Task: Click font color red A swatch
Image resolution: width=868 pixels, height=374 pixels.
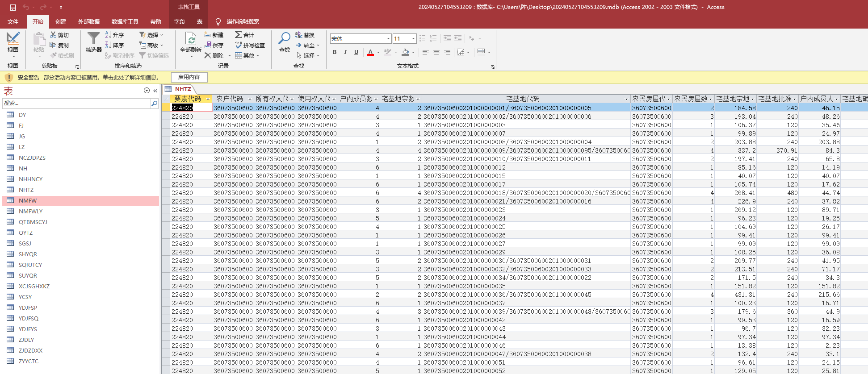Action: tap(370, 52)
